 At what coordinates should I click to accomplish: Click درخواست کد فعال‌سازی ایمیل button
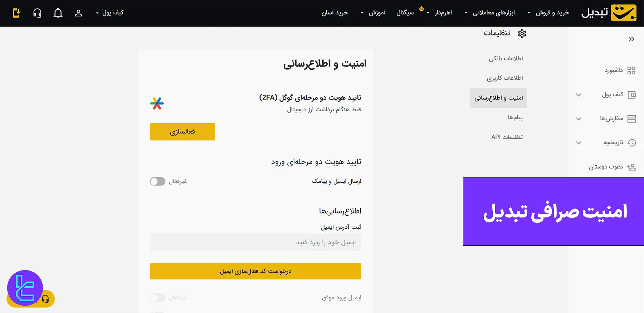(255, 271)
